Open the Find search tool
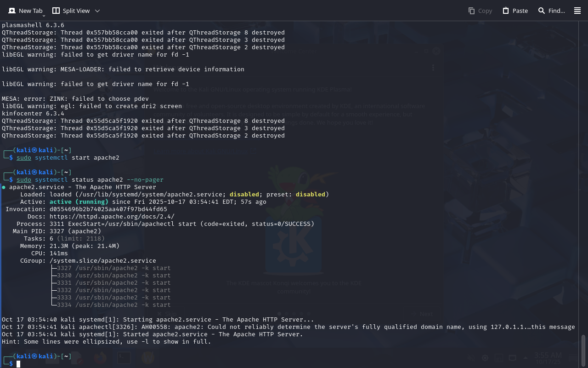588x368 pixels. [551, 11]
